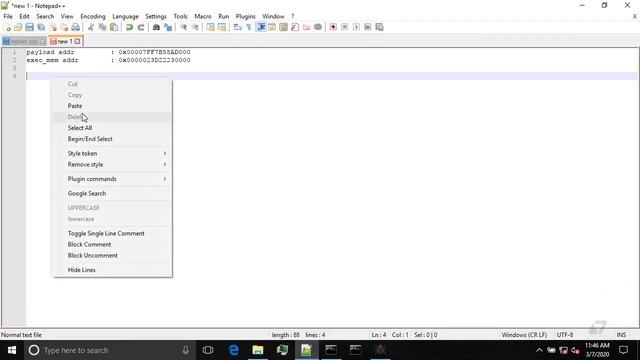The height and width of the screenshot is (360, 640).
Task: Click the Open file toolbar icon
Action: [18, 27]
